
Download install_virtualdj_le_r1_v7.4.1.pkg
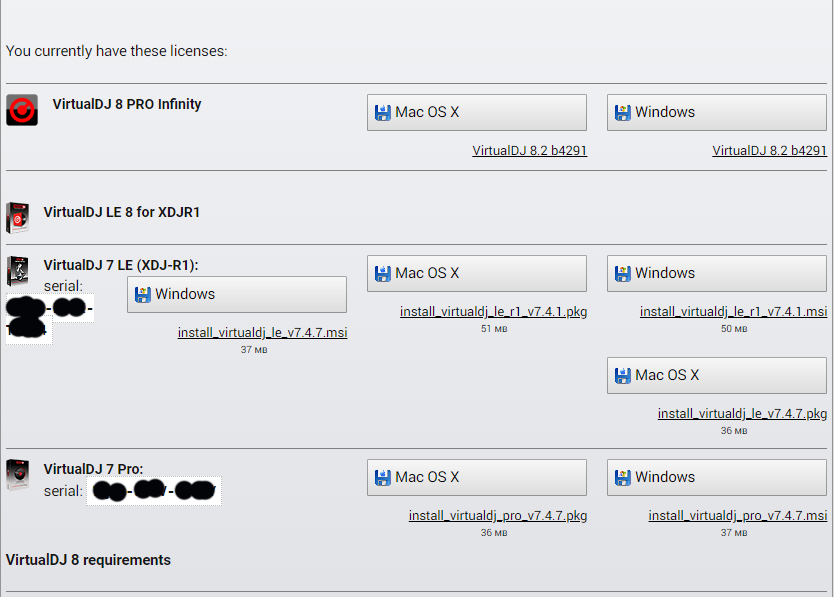(493, 312)
